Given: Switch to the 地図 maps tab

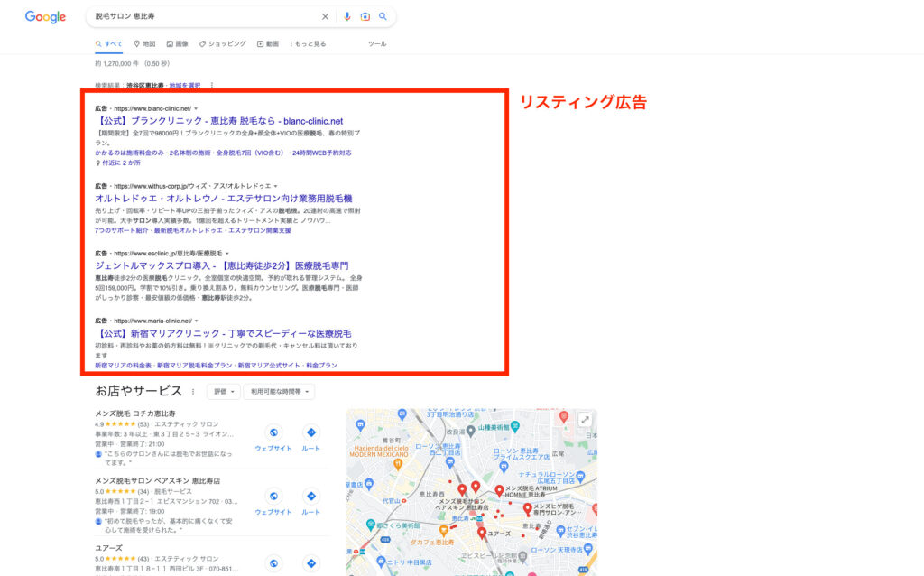Looking at the screenshot, I should coord(144,43).
